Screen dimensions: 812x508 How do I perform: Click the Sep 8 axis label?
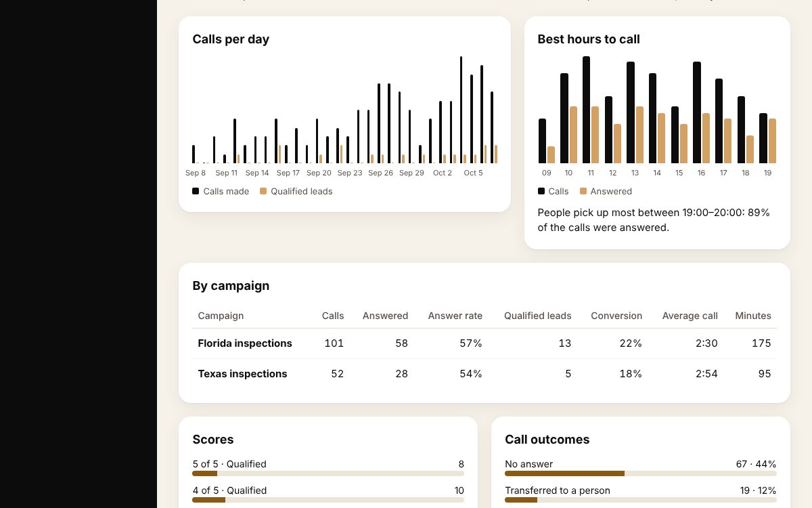(x=196, y=173)
